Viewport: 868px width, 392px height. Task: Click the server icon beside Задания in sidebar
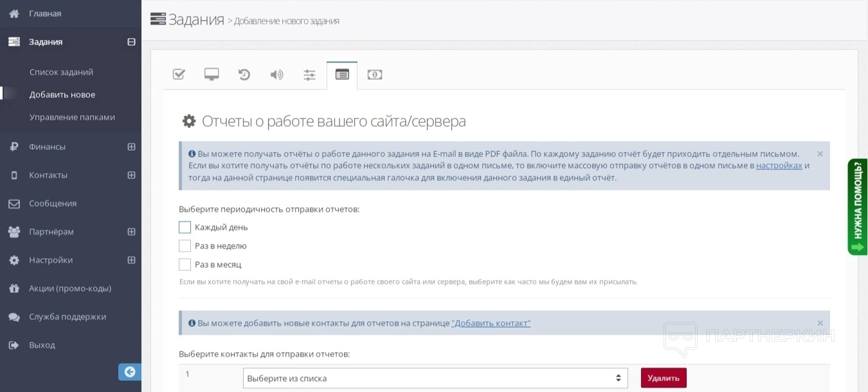(x=14, y=42)
